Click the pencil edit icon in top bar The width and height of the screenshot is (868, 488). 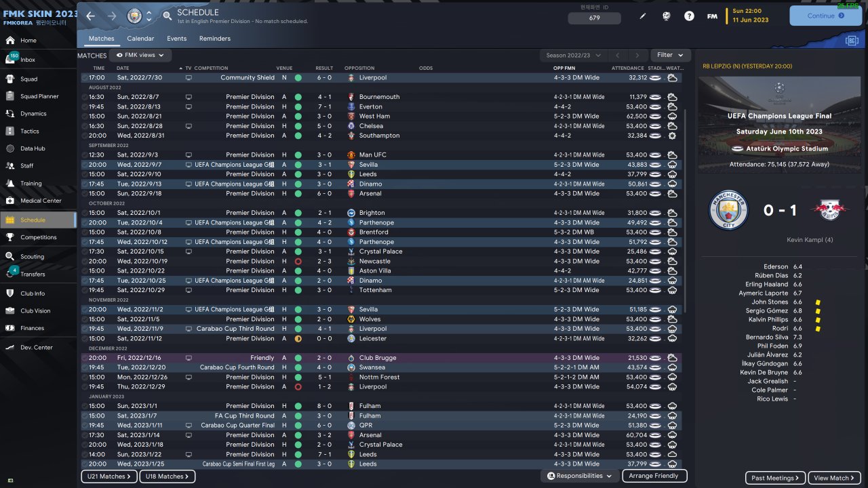644,16
